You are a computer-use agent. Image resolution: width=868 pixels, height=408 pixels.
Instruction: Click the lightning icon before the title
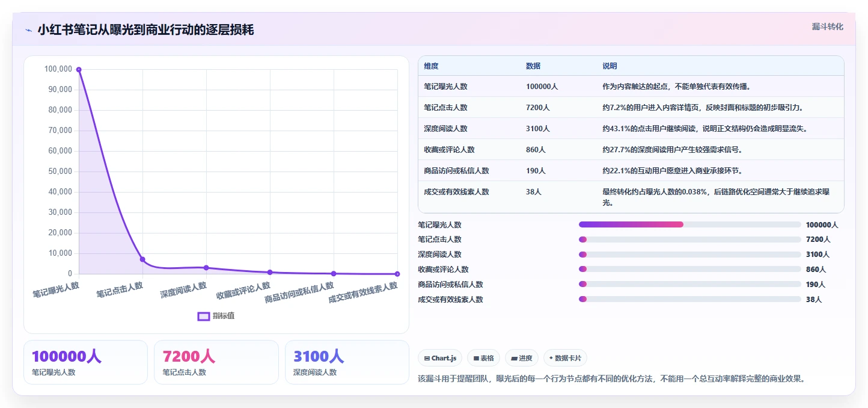click(28, 29)
